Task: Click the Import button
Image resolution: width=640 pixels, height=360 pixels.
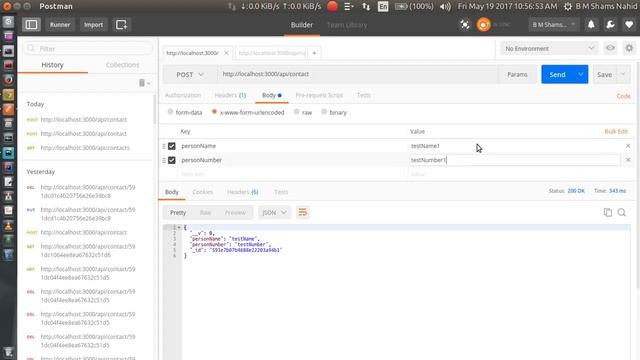Action: 93,25
